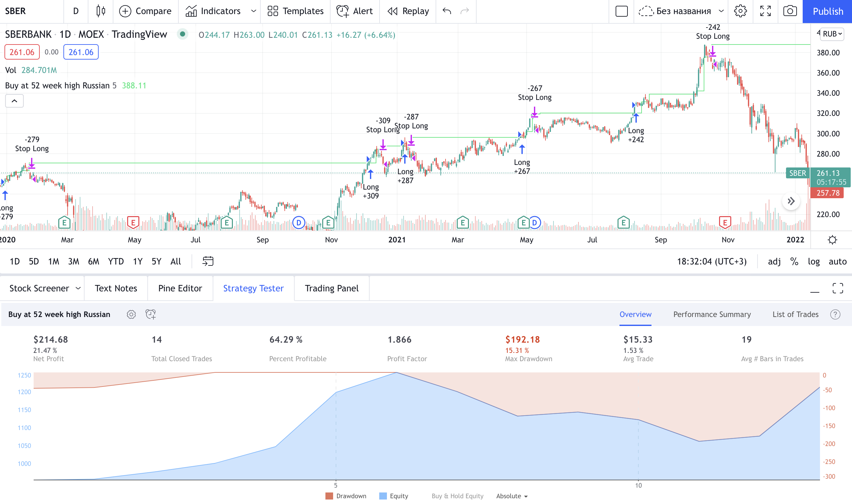Screen dimensions: 852x504
Task: Open the RUB currency dropdown
Action: click(x=832, y=34)
